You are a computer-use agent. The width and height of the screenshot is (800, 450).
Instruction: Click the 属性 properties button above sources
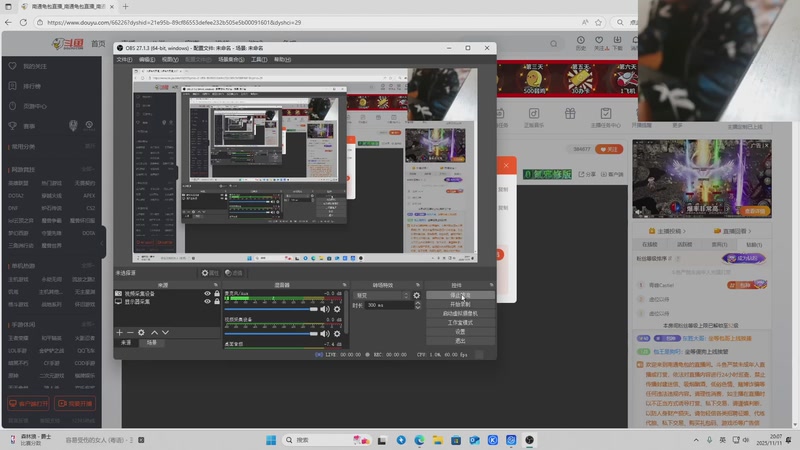click(210, 273)
